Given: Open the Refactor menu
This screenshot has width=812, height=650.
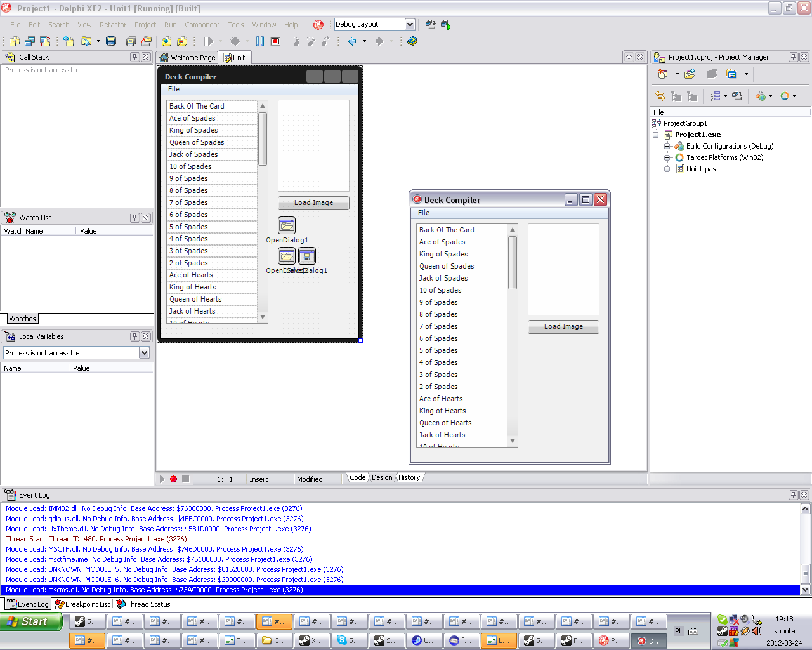Looking at the screenshot, I should point(113,25).
